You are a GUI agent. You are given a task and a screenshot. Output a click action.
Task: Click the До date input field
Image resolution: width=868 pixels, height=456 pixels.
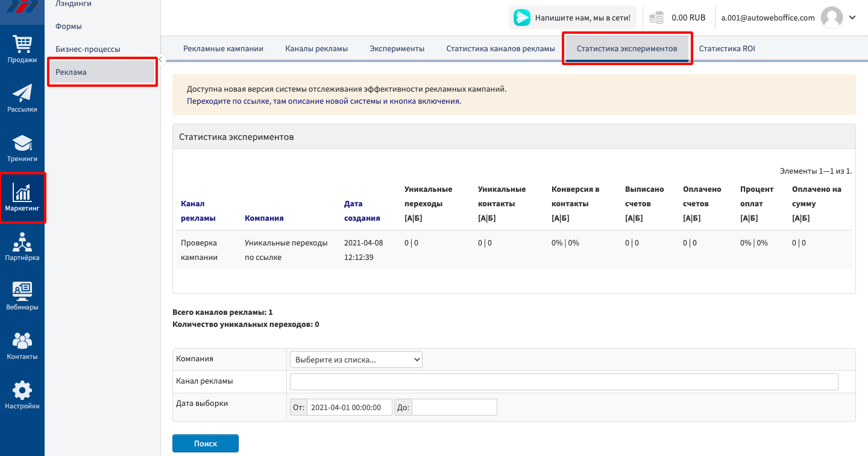pyautogui.click(x=454, y=407)
